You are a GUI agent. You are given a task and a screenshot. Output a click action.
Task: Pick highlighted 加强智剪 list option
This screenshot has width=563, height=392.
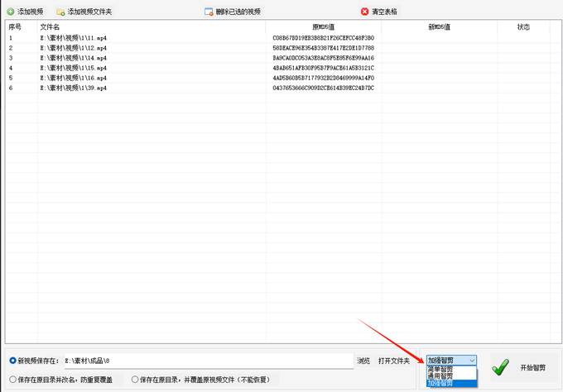pyautogui.click(x=452, y=383)
